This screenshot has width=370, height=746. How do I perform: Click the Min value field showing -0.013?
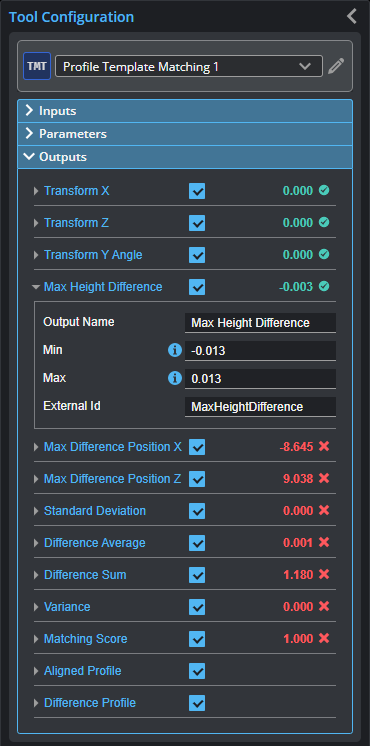pos(260,351)
